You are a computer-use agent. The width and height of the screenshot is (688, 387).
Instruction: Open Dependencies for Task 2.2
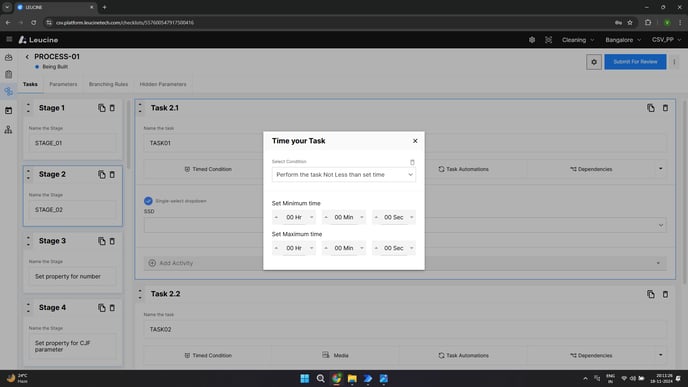pyautogui.click(x=591, y=355)
